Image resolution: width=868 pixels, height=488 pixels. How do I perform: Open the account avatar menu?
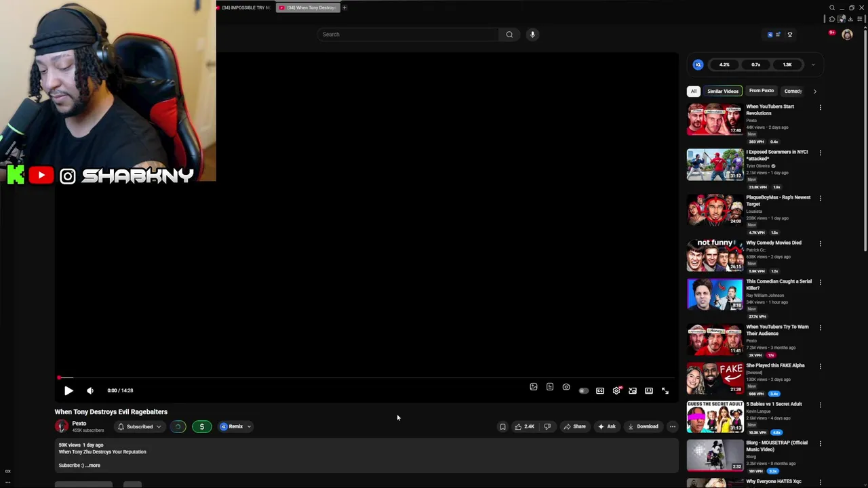click(x=847, y=35)
